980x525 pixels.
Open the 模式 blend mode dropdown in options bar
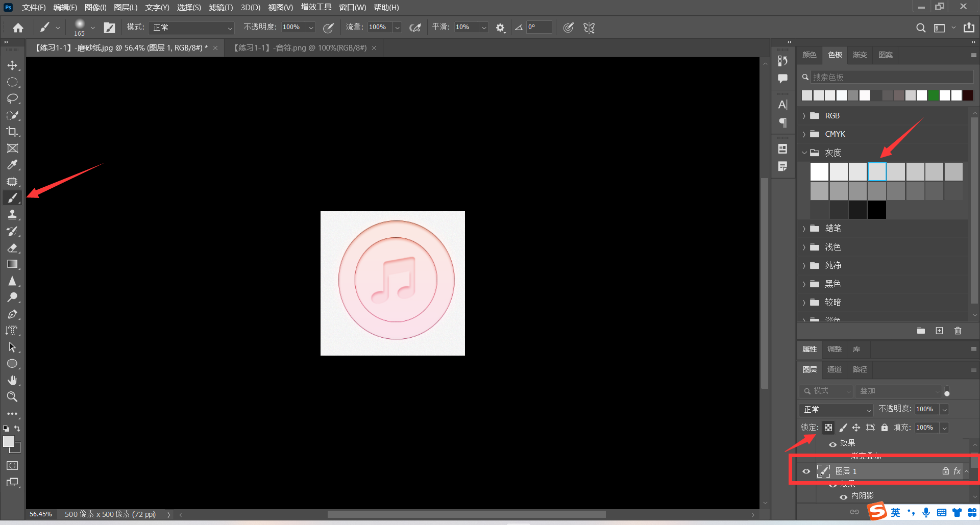click(x=191, y=28)
